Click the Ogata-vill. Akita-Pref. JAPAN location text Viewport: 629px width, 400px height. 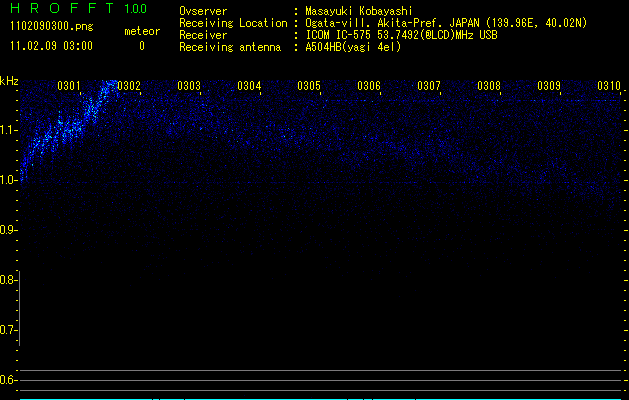pyautogui.click(x=446, y=23)
